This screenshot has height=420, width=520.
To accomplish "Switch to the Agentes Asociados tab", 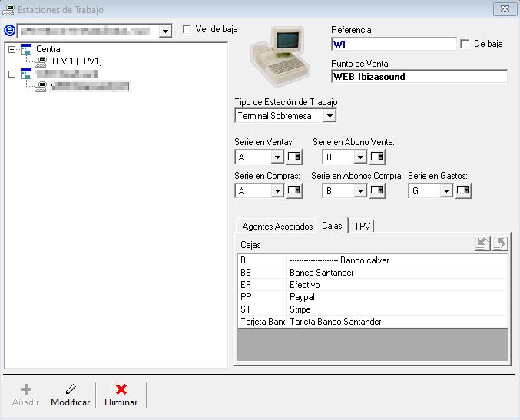I will 277,226.
